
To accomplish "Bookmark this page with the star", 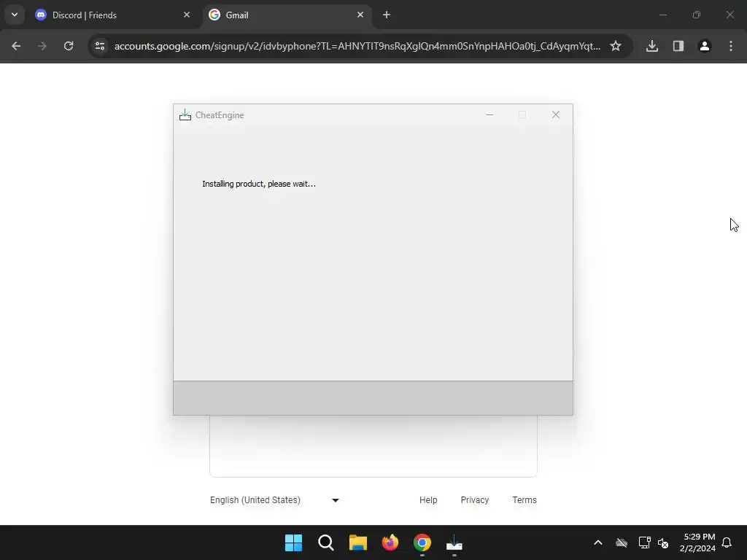I will [616, 46].
